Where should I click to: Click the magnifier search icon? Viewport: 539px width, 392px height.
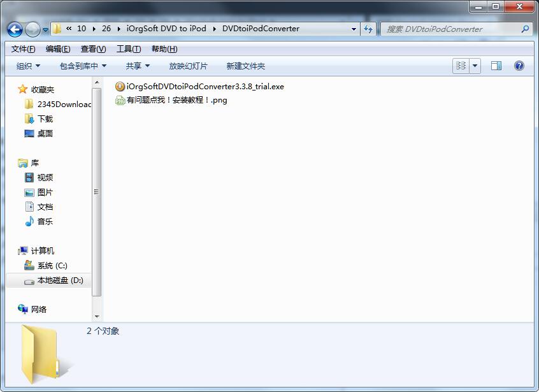(525, 29)
